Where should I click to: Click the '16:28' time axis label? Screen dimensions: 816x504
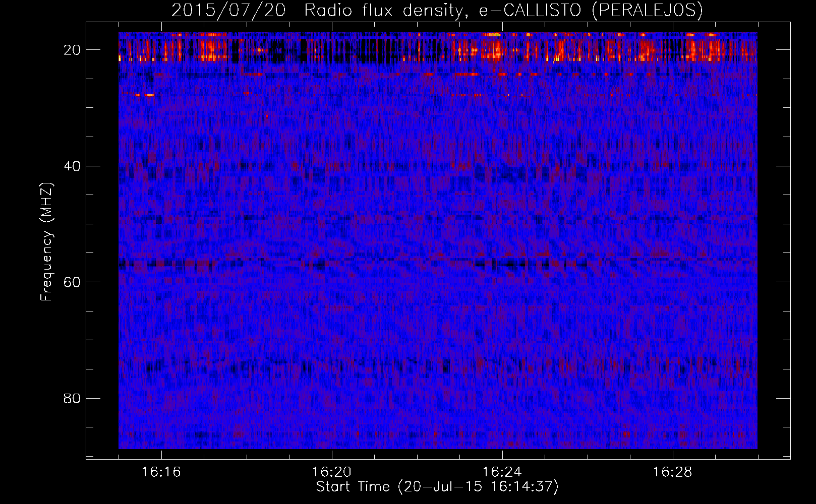tap(673, 472)
